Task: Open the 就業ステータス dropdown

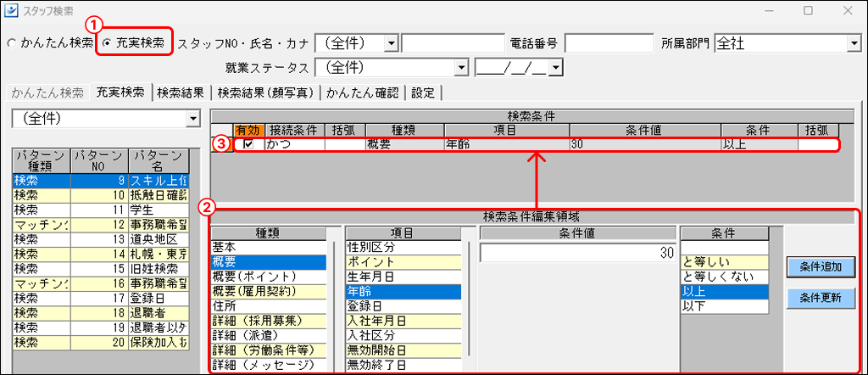Action: point(459,67)
